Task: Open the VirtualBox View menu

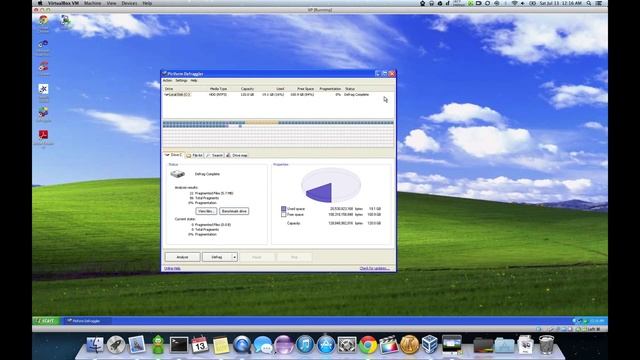Action: pos(111,3)
